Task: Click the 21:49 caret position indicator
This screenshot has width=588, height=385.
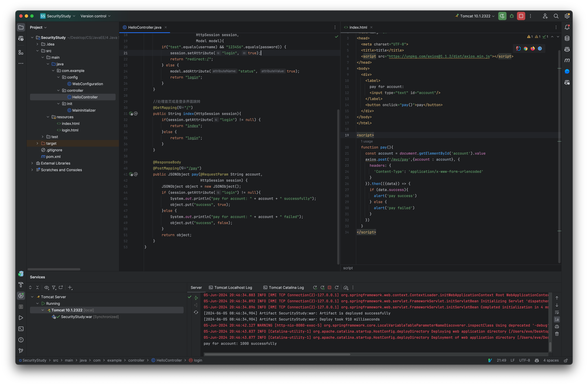Action: (501, 360)
